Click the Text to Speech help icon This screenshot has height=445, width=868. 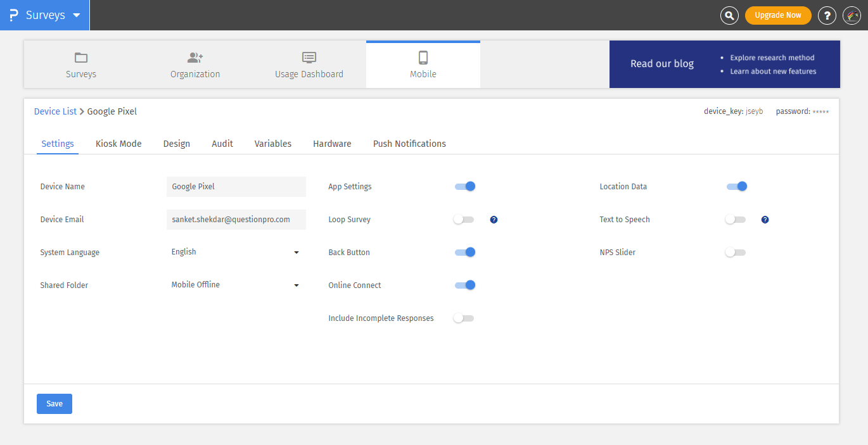(765, 219)
